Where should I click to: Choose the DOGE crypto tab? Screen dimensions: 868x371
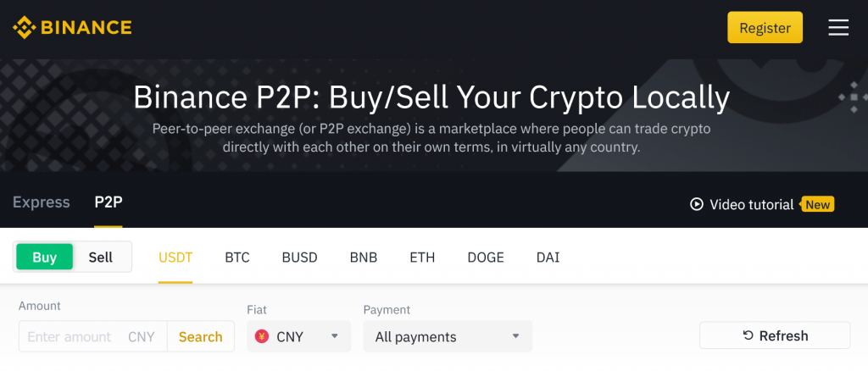486,257
